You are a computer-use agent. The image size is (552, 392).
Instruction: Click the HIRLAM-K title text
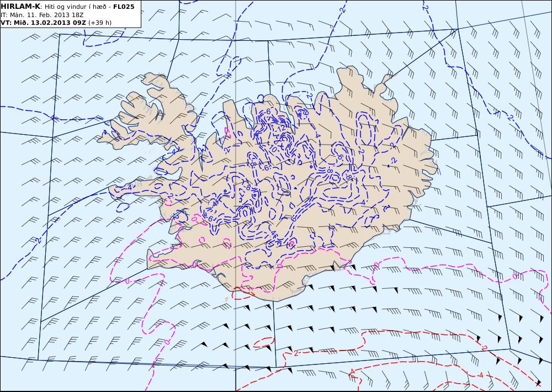point(21,6)
